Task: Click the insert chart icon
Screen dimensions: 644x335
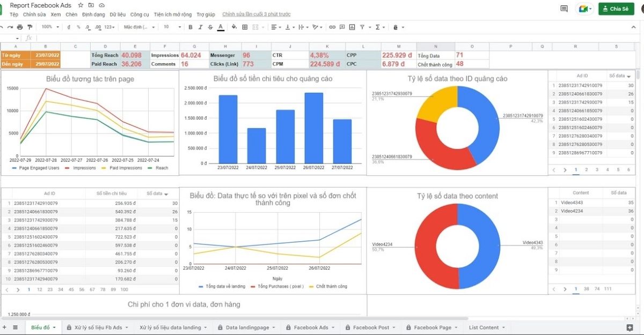Action: tap(352, 27)
